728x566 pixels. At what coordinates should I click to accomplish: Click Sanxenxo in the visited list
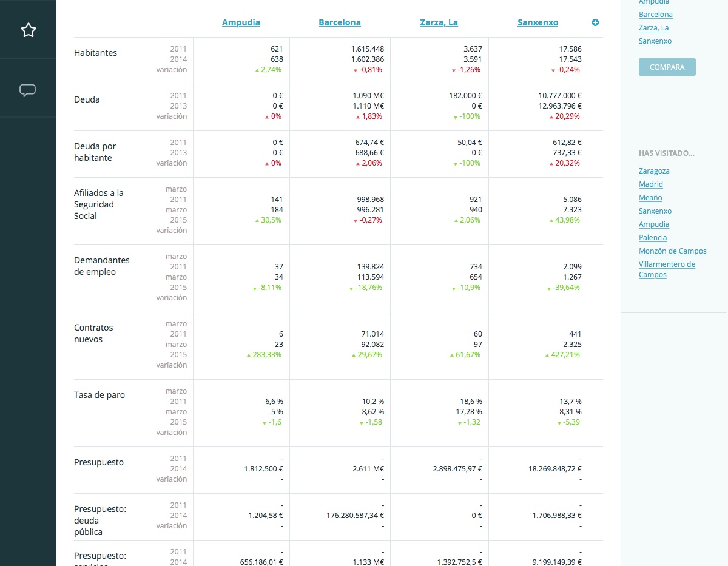[655, 211]
